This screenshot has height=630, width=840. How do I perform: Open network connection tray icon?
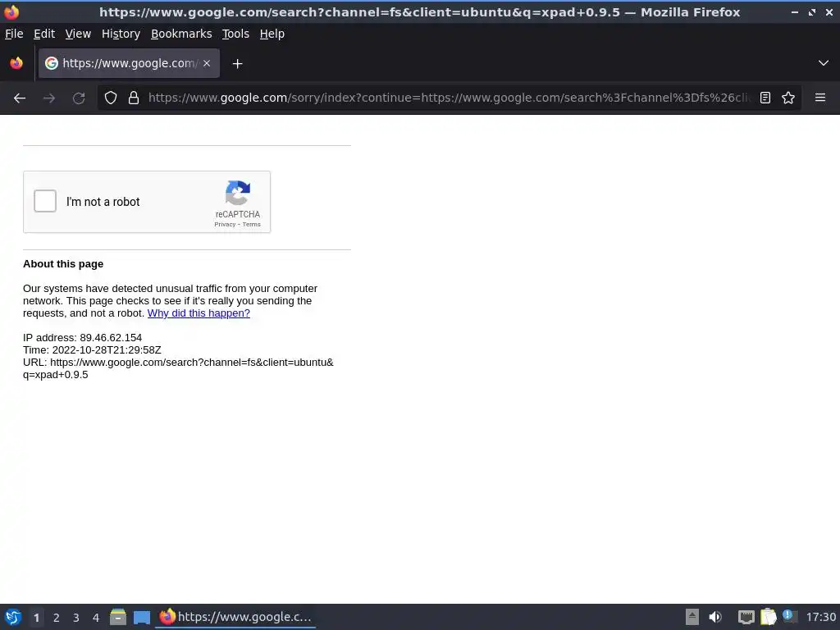pyautogui.click(x=746, y=617)
